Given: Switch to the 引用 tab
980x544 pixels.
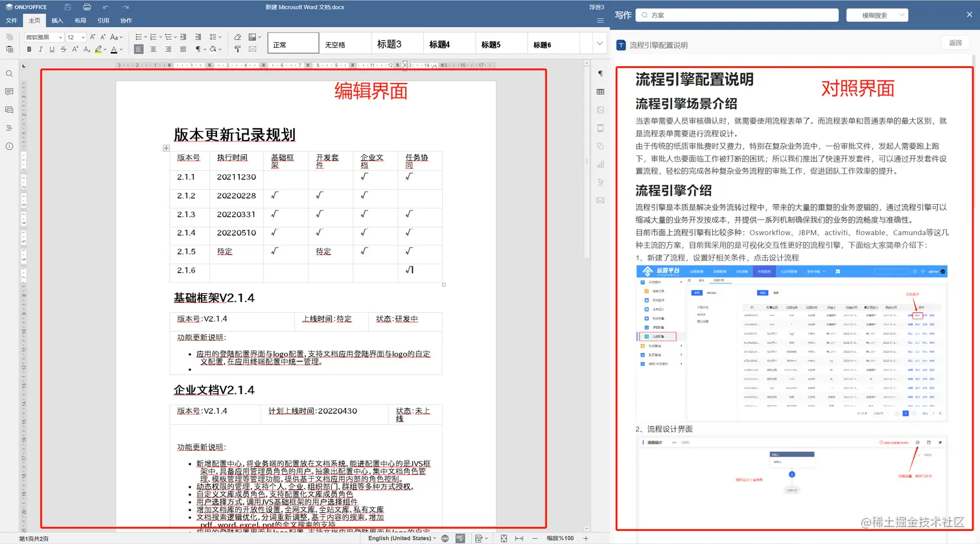Looking at the screenshot, I should 103,21.
